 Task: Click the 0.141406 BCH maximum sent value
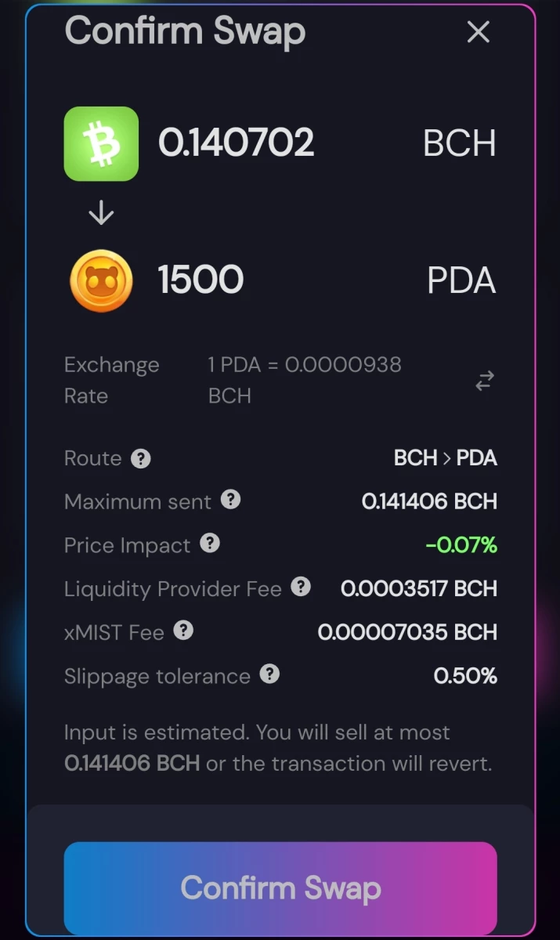(x=429, y=501)
